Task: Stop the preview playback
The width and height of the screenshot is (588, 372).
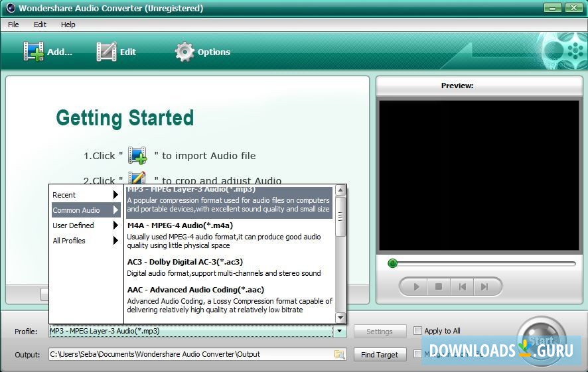Action: [x=439, y=286]
